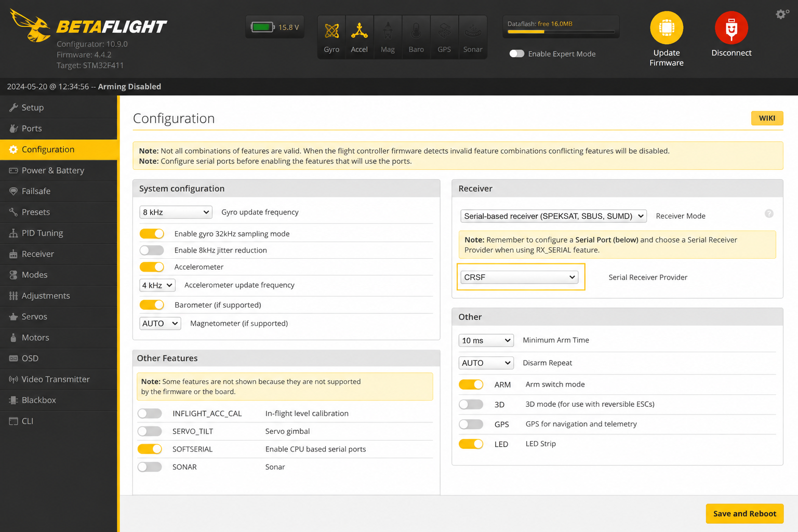Enable GPS navigation and telemetry switch
Screen dimensions: 798x532
pyautogui.click(x=471, y=424)
